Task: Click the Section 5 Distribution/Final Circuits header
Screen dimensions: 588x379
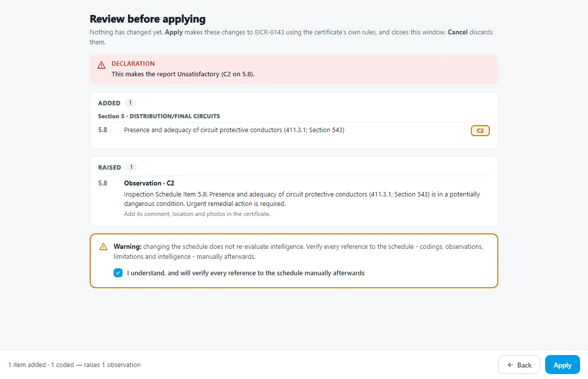Action: click(x=159, y=116)
